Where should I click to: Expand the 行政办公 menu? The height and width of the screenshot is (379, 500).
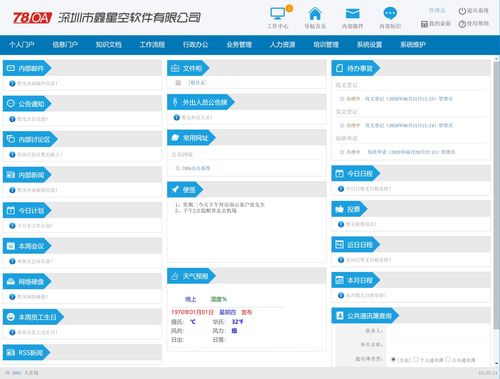tap(195, 45)
